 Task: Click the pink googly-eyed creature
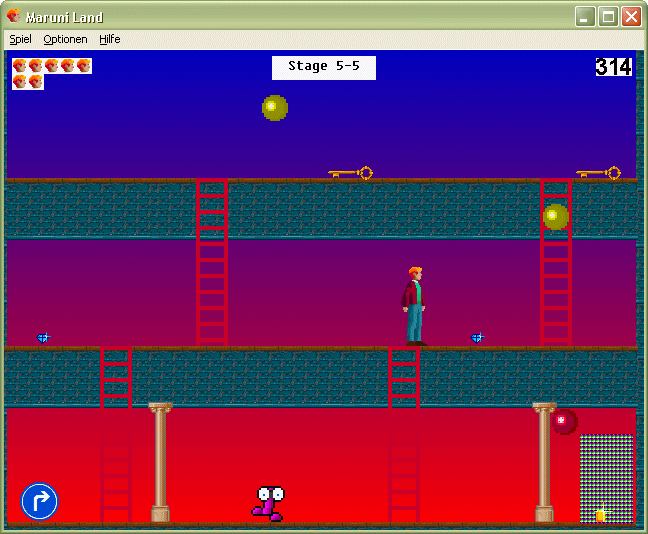tap(269, 503)
